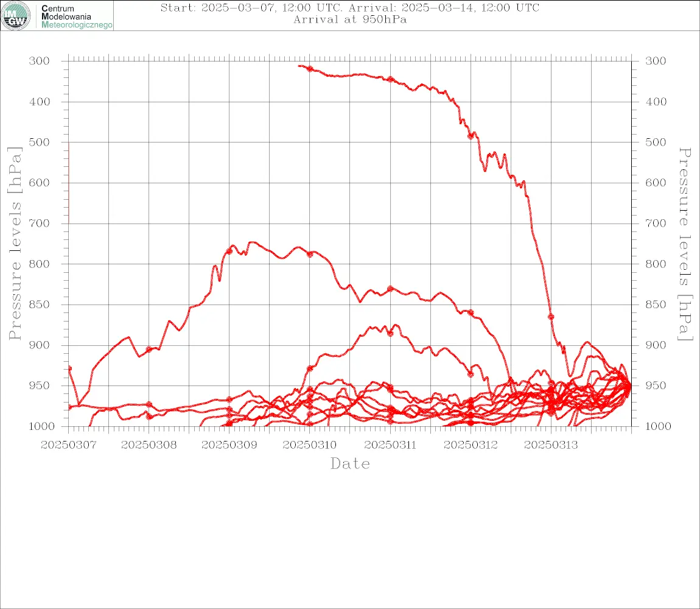The image size is (700, 609).
Task: Click the right 'Pressure levels [hPa]' axis title
Action: coord(685,244)
